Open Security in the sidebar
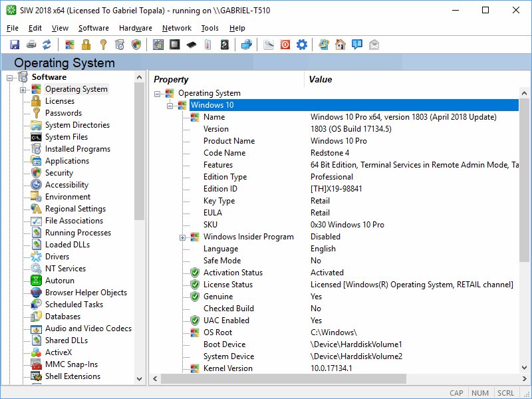 (x=59, y=173)
